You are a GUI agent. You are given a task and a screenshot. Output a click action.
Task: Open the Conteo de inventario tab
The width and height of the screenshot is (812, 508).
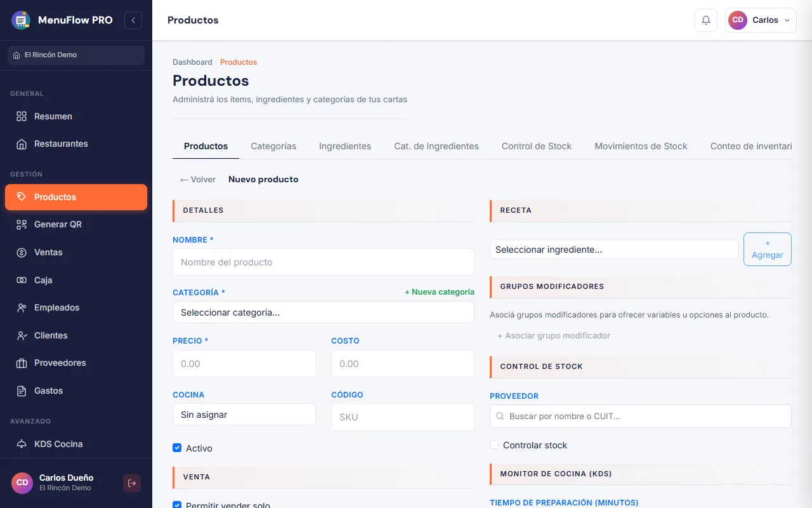click(x=751, y=146)
